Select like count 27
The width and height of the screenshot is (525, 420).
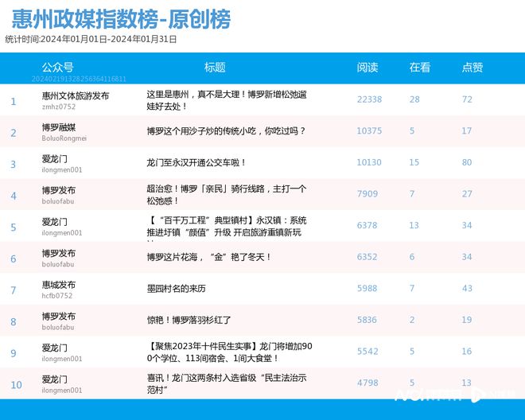click(467, 194)
